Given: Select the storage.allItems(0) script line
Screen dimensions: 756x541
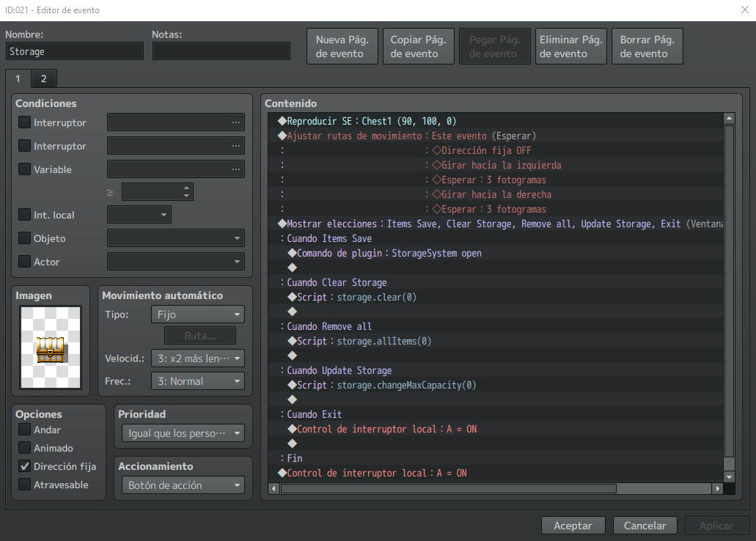Looking at the screenshot, I should (x=496, y=341).
